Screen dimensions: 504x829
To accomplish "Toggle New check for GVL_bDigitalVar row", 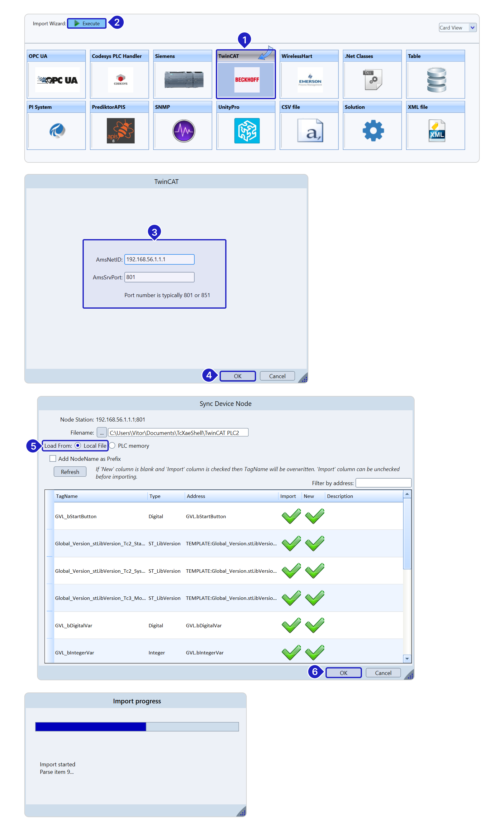I will click(x=315, y=625).
